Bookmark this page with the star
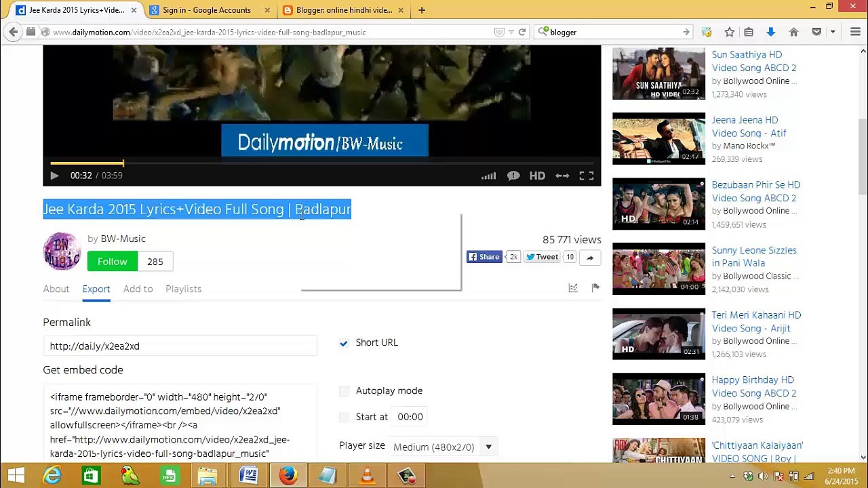 coord(730,32)
